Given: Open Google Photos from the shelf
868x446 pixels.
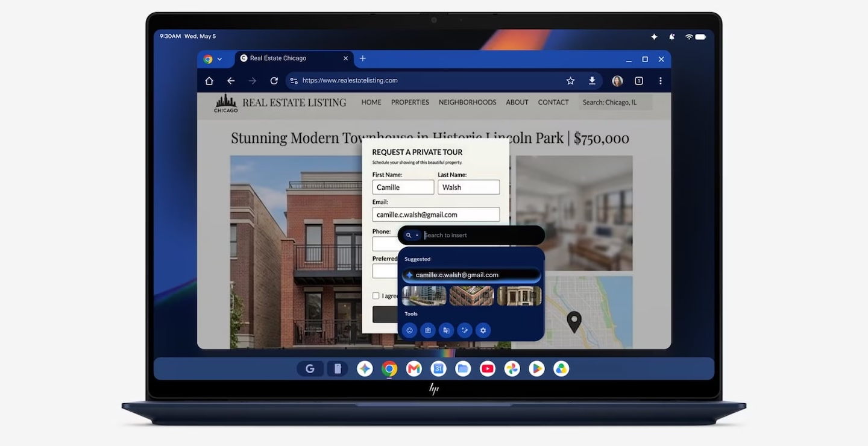Looking at the screenshot, I should coord(512,369).
